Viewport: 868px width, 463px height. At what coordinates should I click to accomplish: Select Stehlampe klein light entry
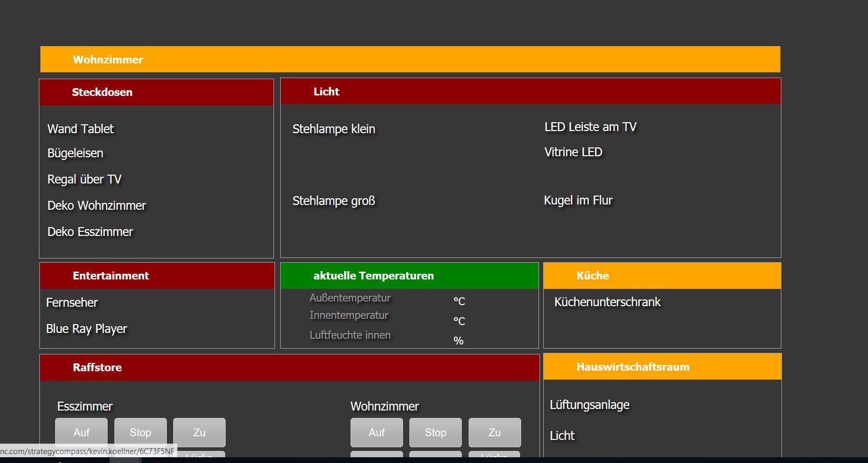click(334, 129)
